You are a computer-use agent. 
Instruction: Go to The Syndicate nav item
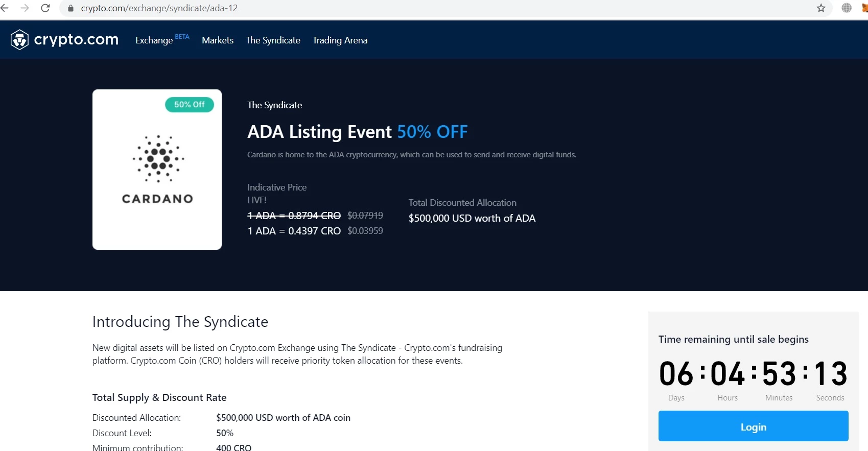click(x=273, y=40)
